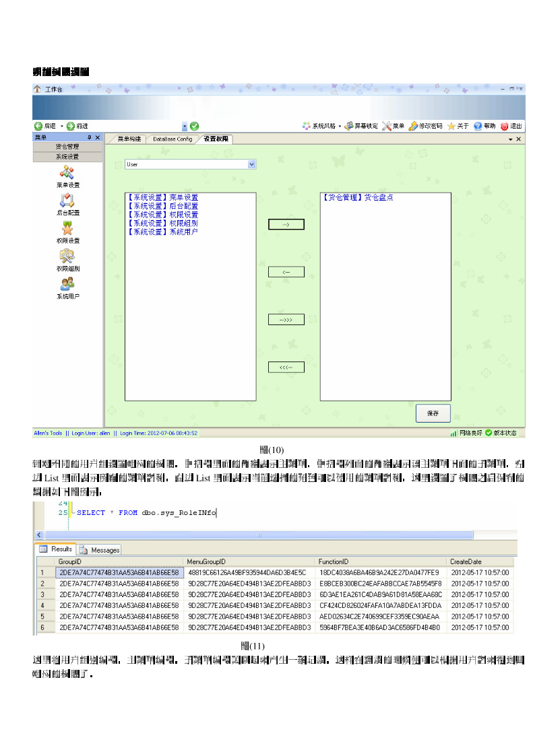Select row 1 header in results grid
Viewport: 535px width, 756px height.
(46, 573)
